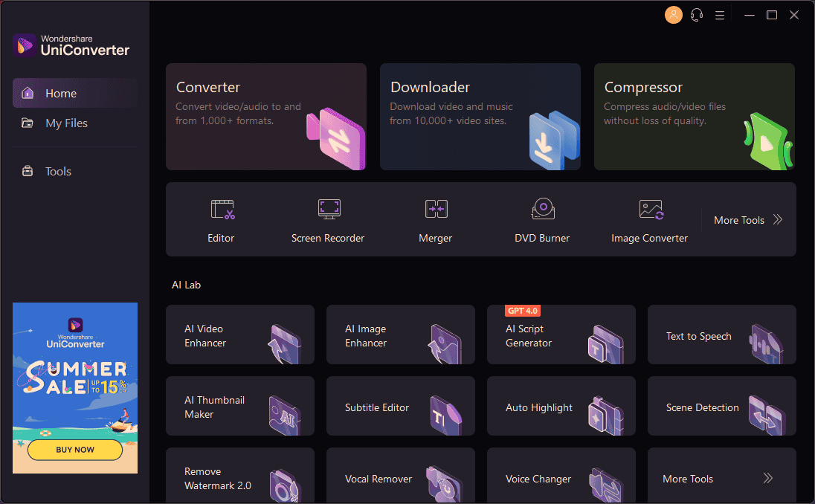Image resolution: width=815 pixels, height=504 pixels.
Task: Click the Subtitle Editor icon
Action: coord(445,415)
